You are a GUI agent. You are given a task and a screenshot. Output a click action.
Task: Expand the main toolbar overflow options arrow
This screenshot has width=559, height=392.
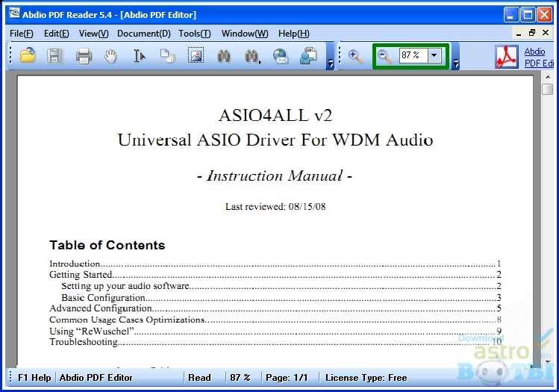tap(330, 64)
